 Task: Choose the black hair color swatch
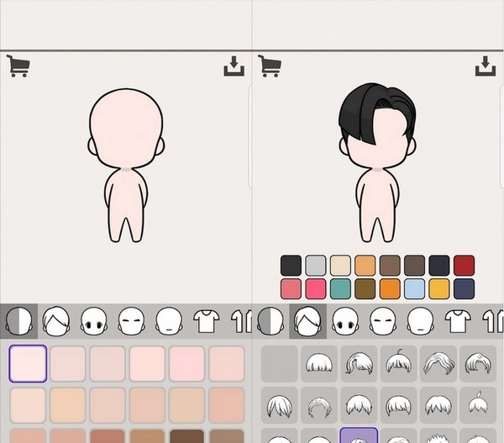pos(291,266)
